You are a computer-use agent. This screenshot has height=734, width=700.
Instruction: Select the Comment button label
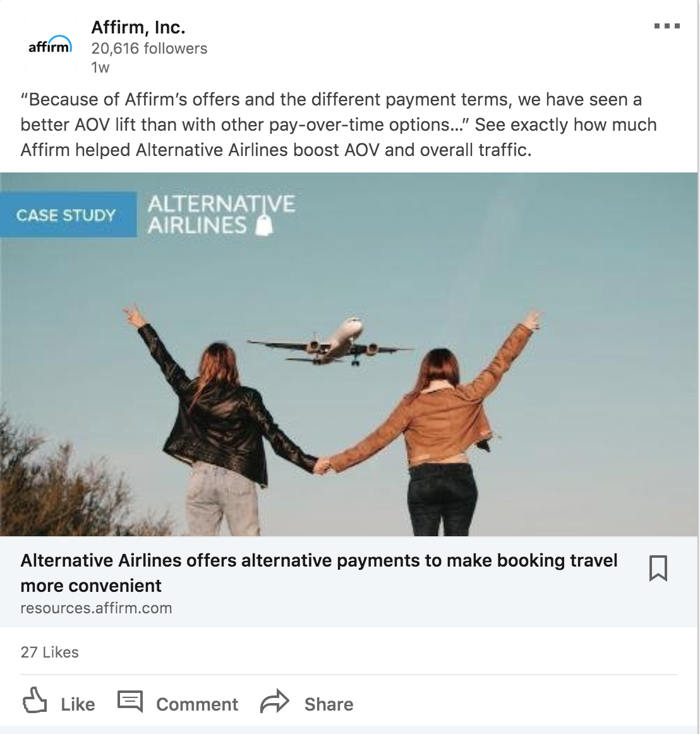[x=197, y=704]
